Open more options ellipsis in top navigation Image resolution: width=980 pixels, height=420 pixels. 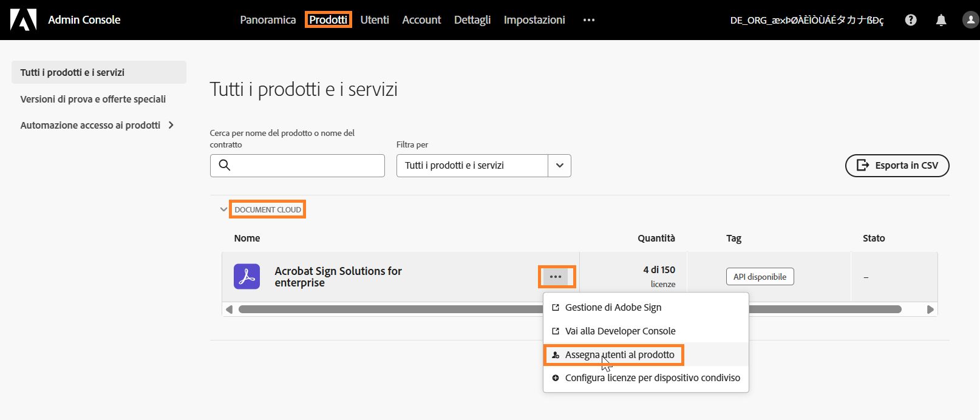coord(588,20)
